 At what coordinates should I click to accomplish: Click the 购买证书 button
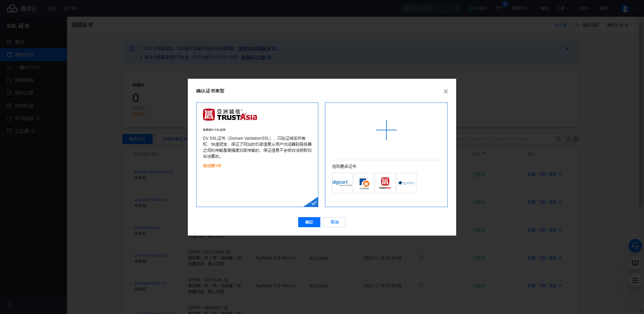click(138, 139)
